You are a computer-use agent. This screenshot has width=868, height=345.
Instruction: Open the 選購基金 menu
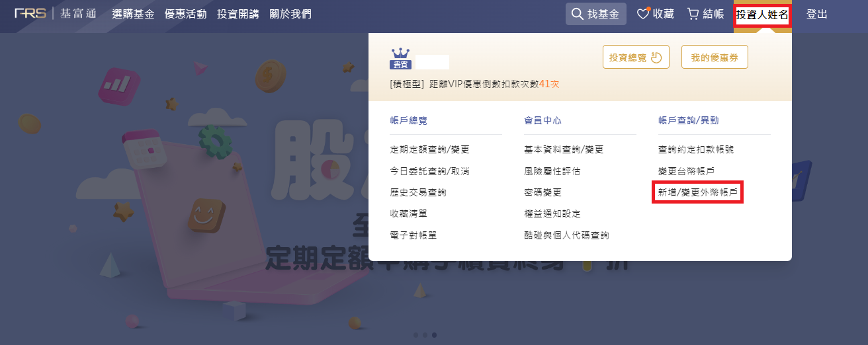point(133,14)
